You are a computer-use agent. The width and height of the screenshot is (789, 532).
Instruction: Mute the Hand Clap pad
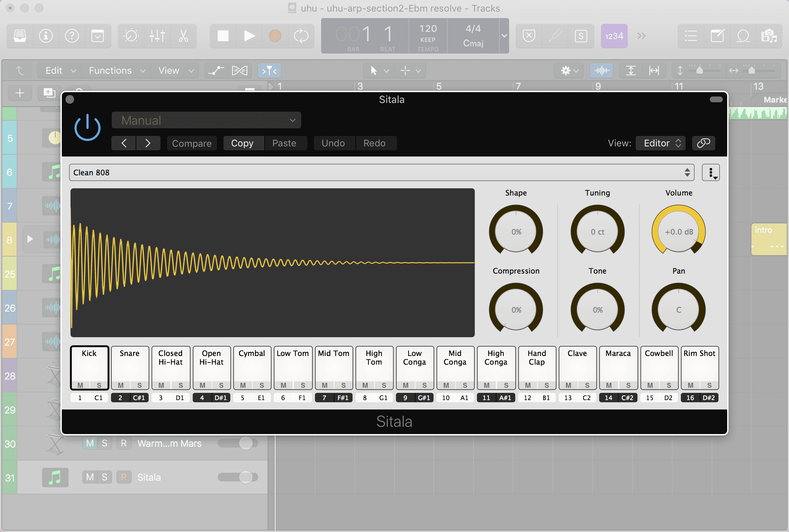pos(528,385)
